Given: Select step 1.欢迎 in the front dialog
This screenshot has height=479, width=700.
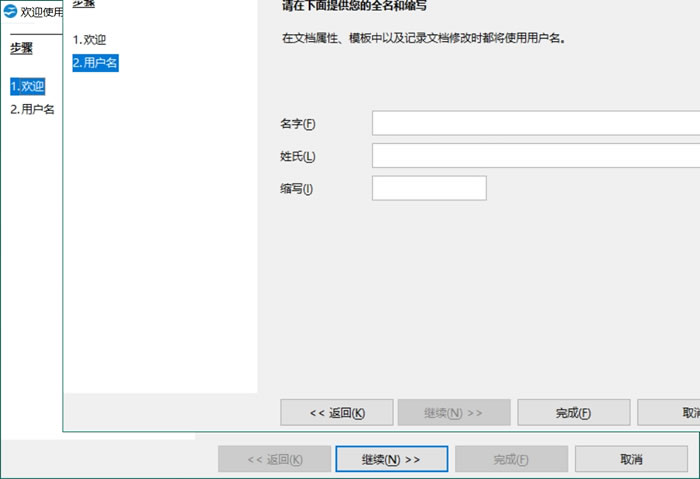Looking at the screenshot, I should pos(89,40).
